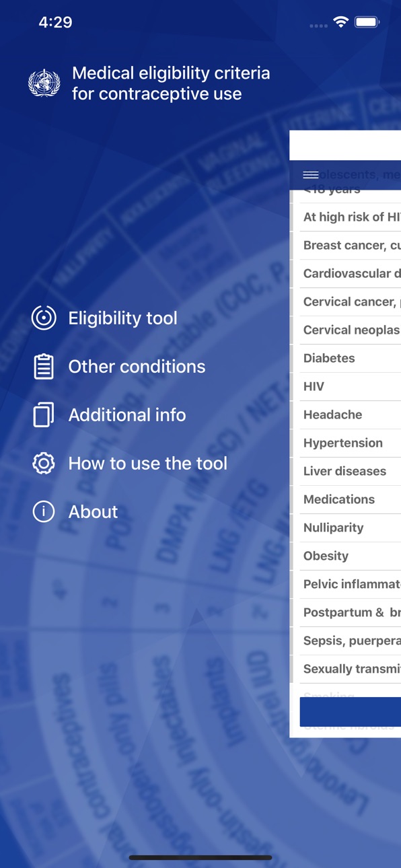Tap the Other conditions clipboard icon

coord(44,366)
